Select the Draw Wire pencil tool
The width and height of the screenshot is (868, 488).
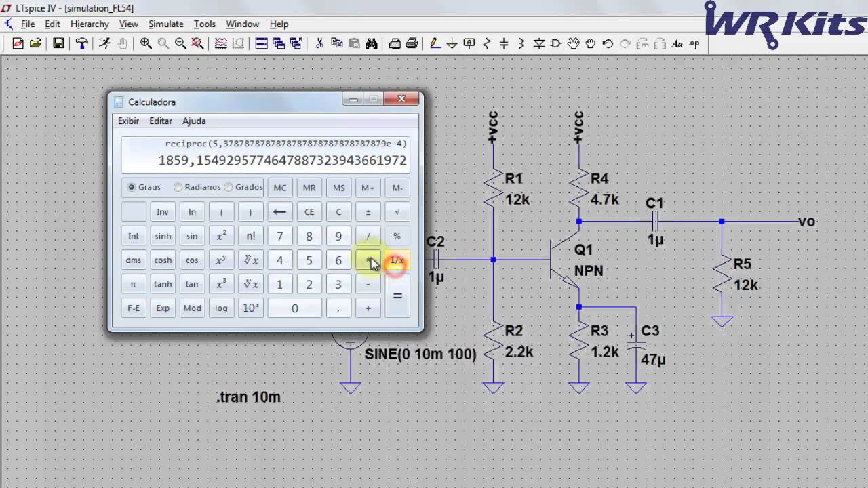click(435, 43)
